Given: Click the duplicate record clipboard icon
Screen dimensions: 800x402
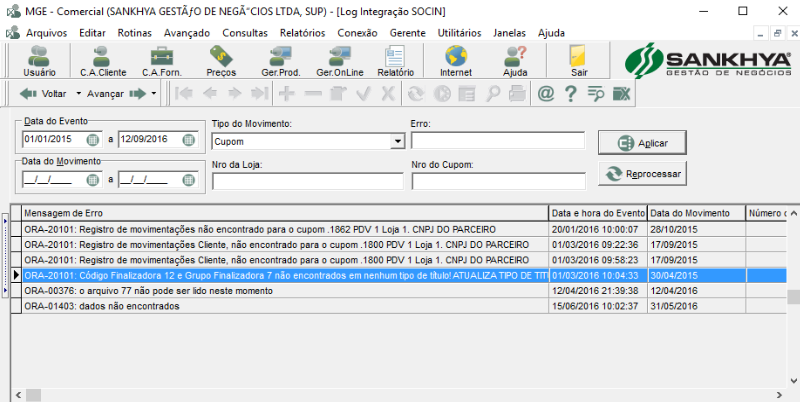Looking at the screenshot, I should coord(338,94).
